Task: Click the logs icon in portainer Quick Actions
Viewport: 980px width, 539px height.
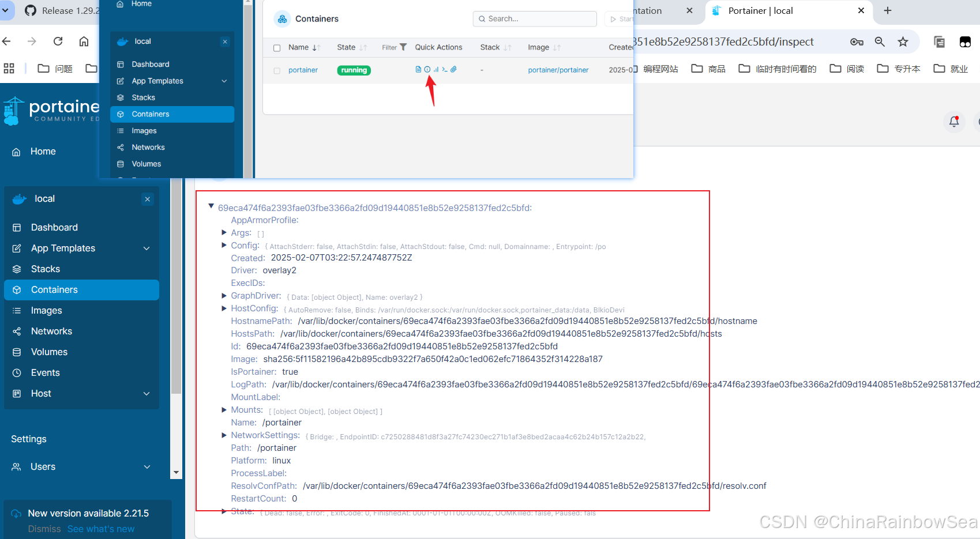Action: pyautogui.click(x=418, y=69)
